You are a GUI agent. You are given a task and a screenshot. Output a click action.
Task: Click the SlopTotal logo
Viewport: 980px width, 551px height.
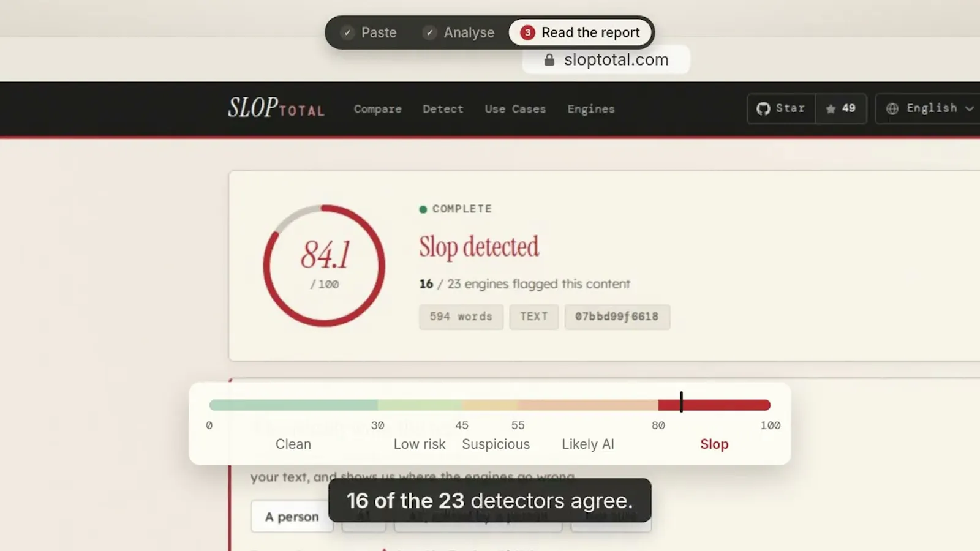tap(276, 108)
